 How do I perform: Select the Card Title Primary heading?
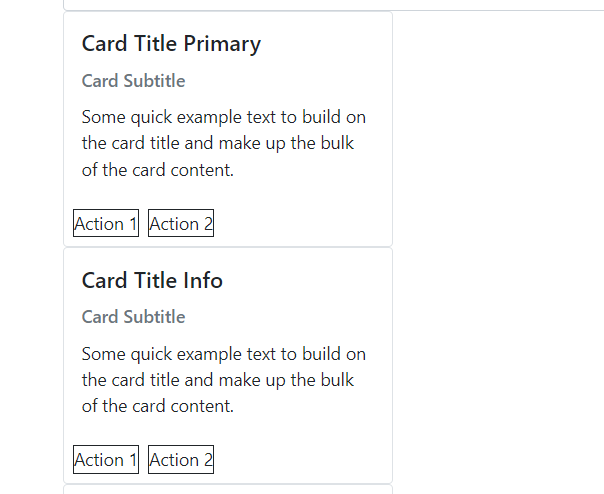click(171, 44)
